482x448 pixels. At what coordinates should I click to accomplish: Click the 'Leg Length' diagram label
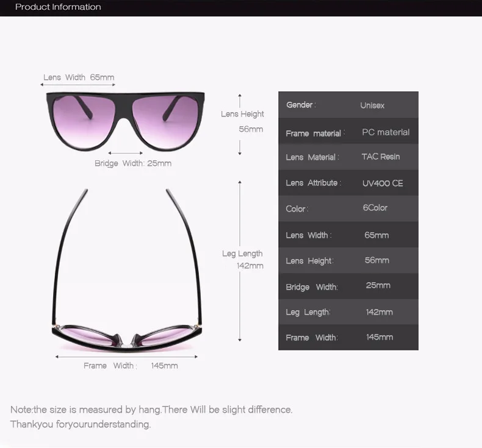tap(242, 254)
